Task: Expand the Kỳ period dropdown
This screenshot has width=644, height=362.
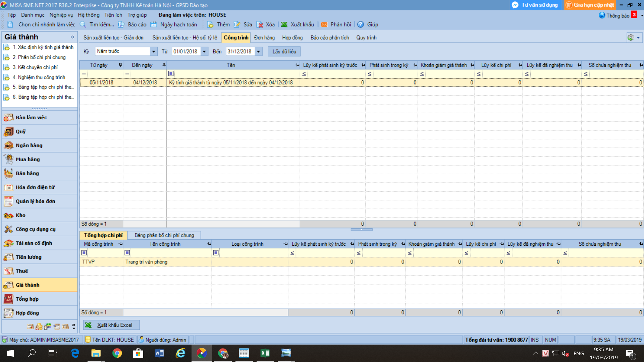Action: tap(153, 51)
